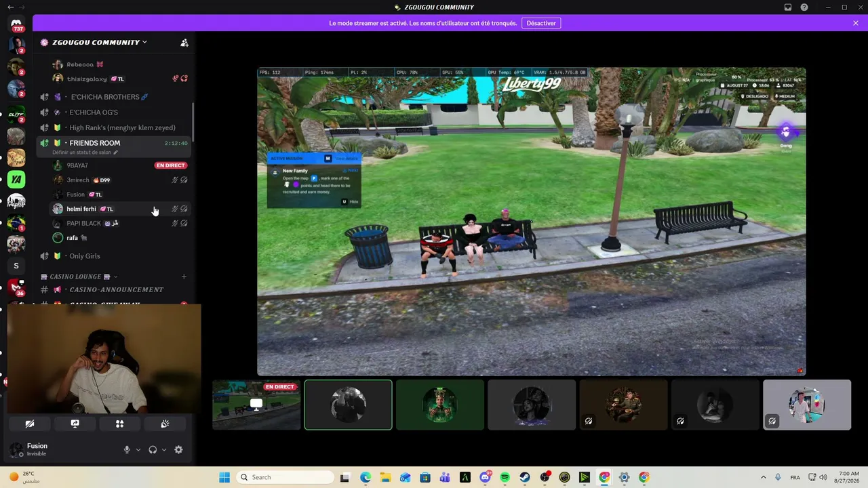Dismiss the streamer mode banner
868x488 pixels.
coord(856,23)
